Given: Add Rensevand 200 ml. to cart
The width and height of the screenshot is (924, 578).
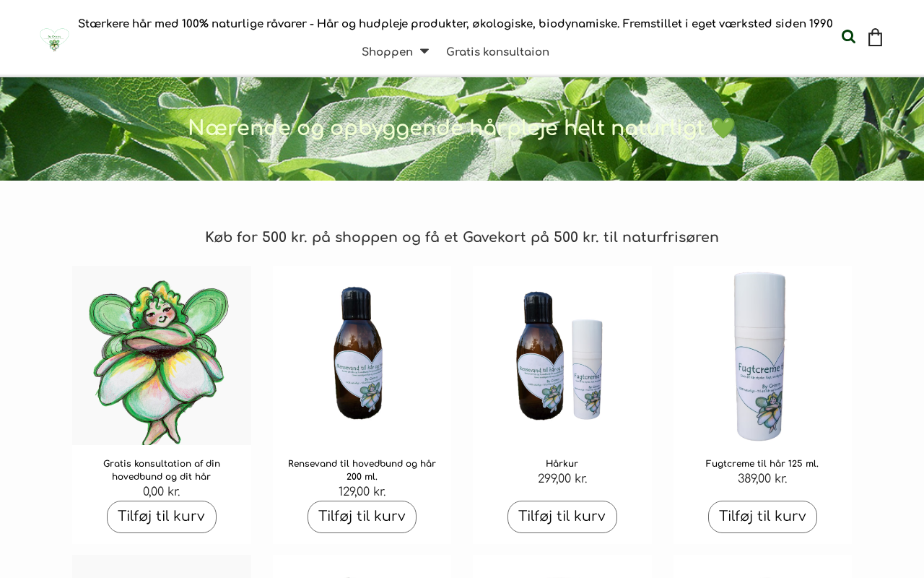Looking at the screenshot, I should [x=362, y=517].
